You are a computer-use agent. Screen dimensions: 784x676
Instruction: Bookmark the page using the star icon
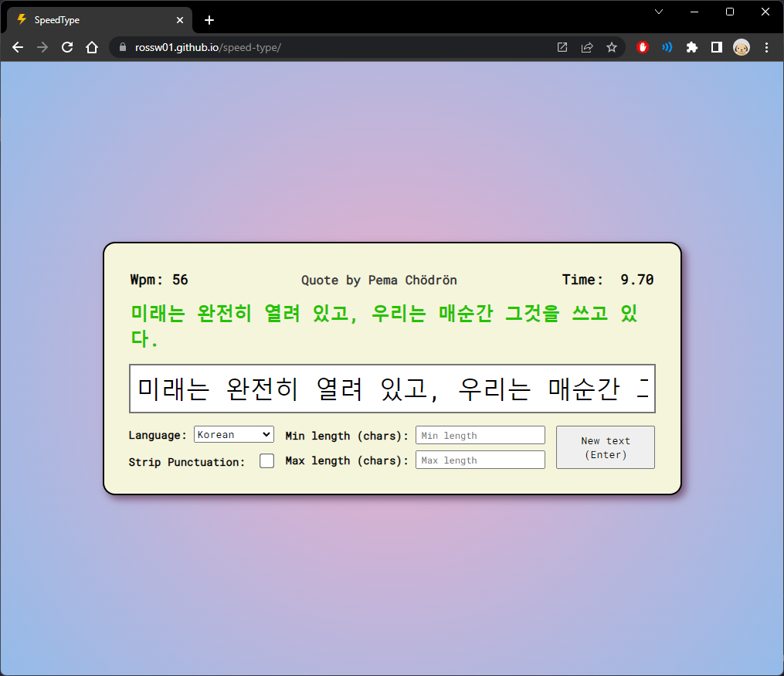(x=612, y=47)
